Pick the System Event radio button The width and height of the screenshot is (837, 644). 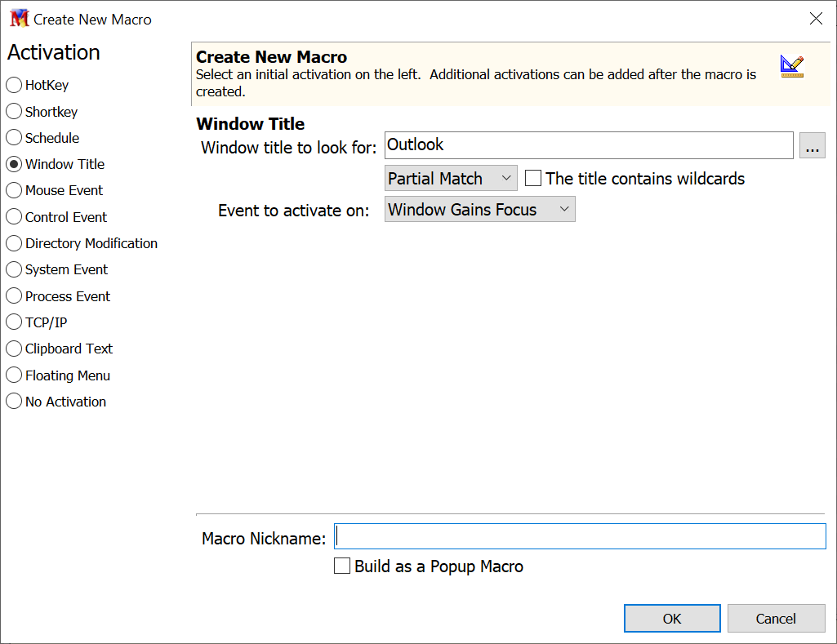coord(14,269)
